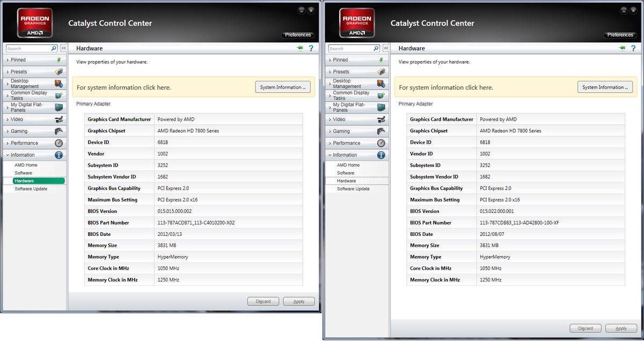The image size is (644, 341).
Task: Open Software Update in the left window
Action: coord(31,189)
